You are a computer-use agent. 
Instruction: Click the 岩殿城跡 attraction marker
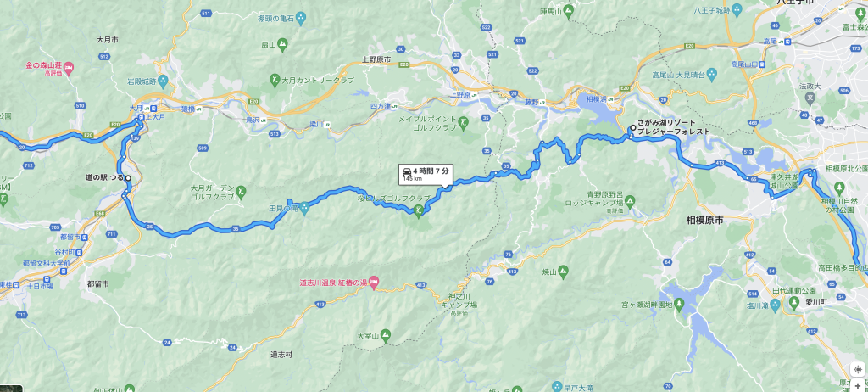(163, 81)
